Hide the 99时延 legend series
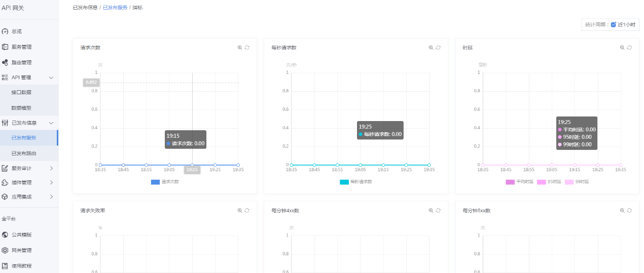644x273 pixels. point(577,182)
